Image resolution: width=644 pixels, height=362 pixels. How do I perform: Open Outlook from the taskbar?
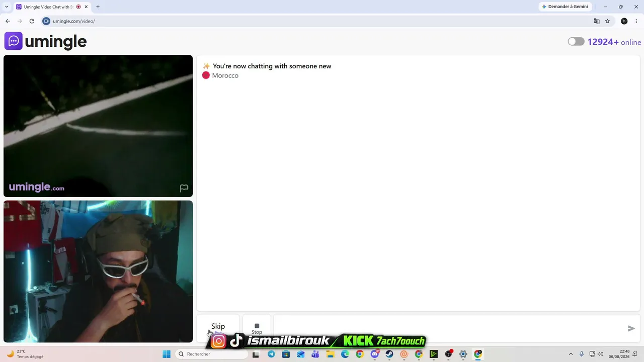click(301, 354)
